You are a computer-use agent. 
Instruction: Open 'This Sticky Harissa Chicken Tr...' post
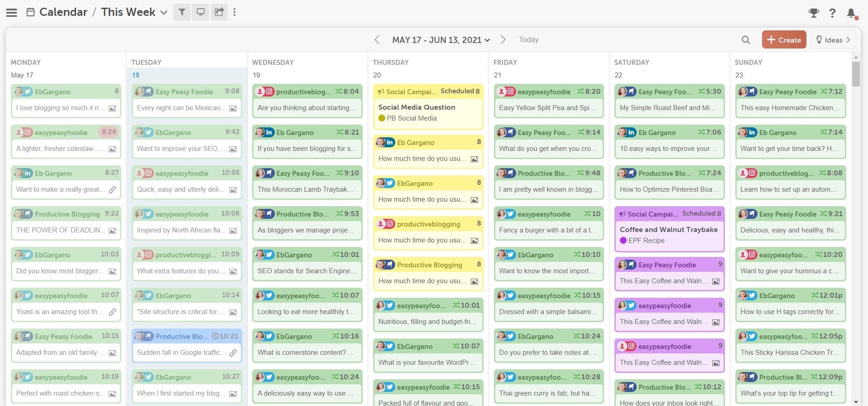point(791,346)
